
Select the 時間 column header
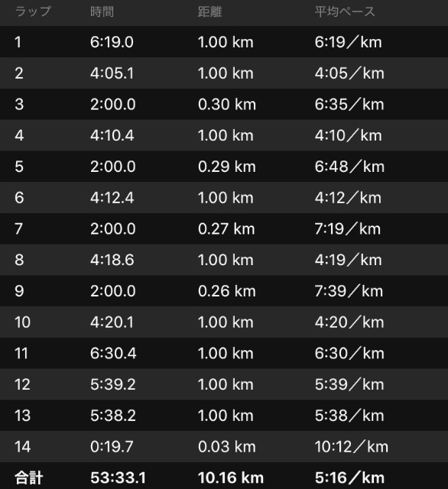[102, 12]
